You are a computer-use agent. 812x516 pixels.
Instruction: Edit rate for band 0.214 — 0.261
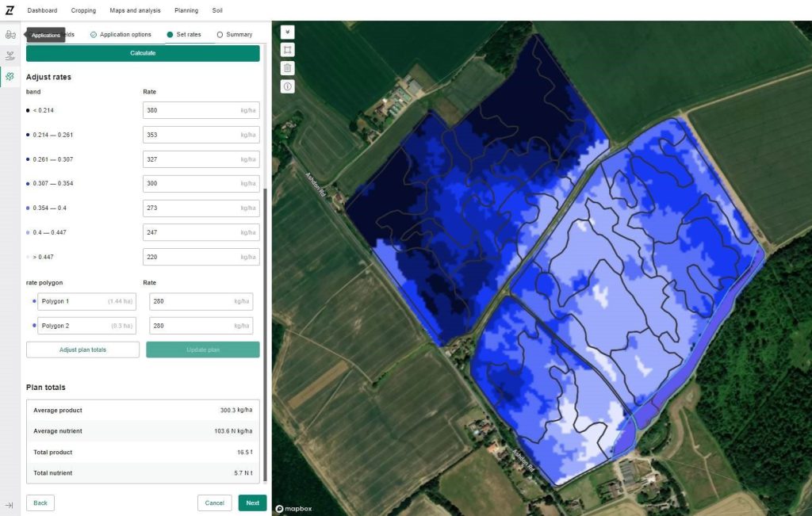(201, 135)
